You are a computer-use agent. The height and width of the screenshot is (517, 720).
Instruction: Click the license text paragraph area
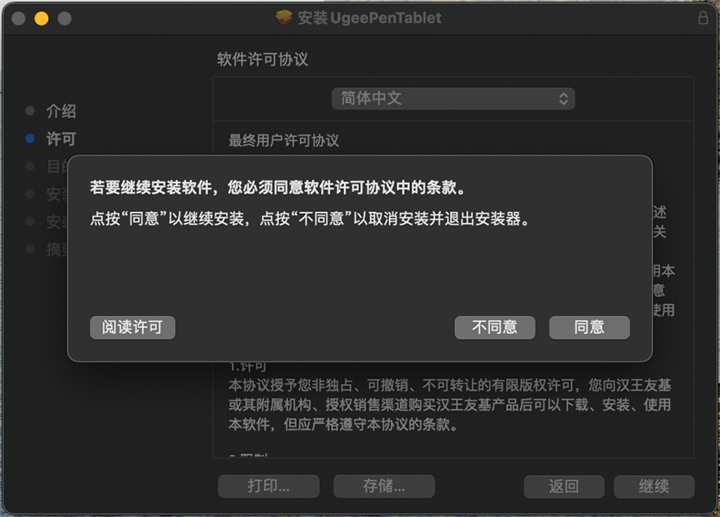point(450,405)
